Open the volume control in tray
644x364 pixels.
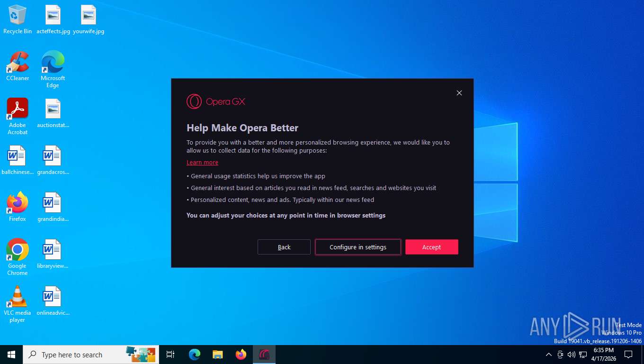coord(572,355)
